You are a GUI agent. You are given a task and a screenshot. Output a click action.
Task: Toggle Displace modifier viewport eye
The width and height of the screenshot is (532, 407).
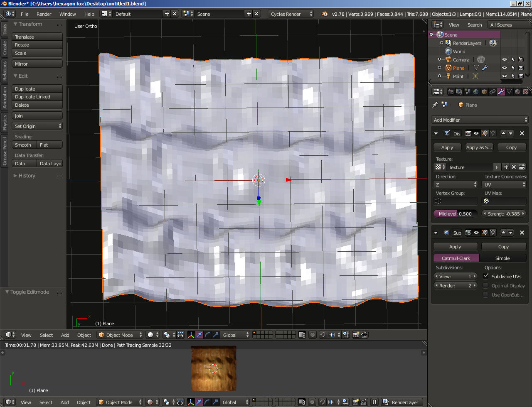click(x=476, y=133)
